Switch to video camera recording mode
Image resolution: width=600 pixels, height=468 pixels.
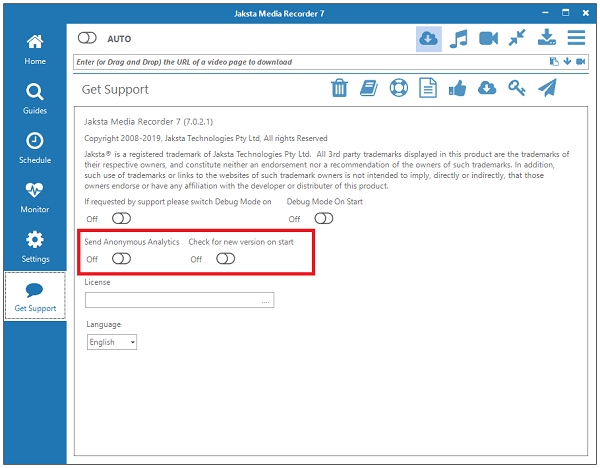click(488, 39)
